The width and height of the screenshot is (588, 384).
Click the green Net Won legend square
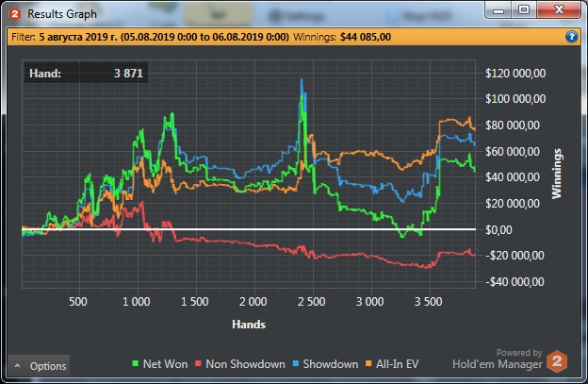136,363
